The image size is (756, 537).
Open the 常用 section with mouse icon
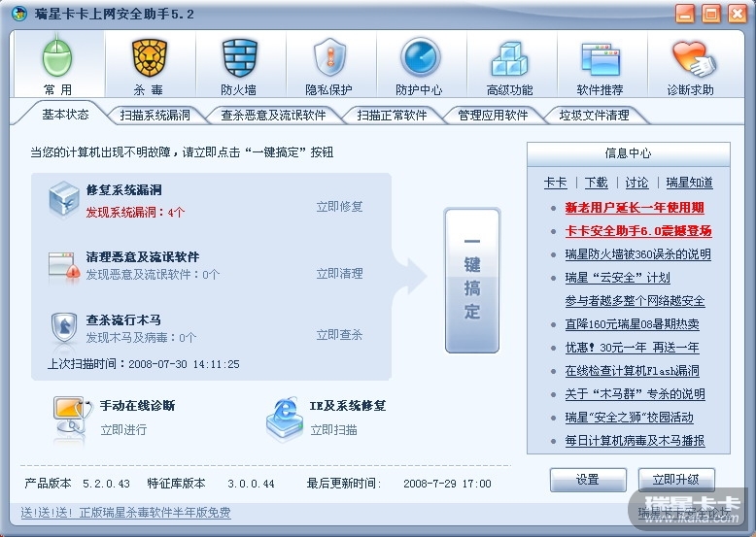click(58, 64)
